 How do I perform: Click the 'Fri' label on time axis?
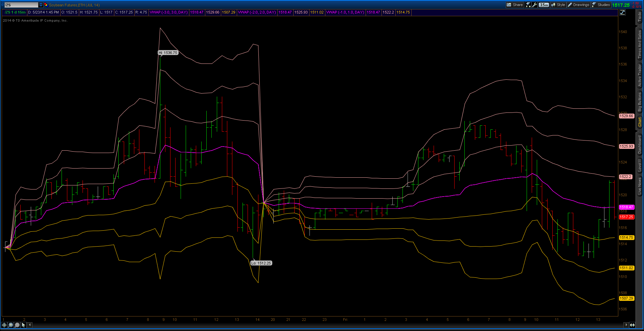[345, 320]
